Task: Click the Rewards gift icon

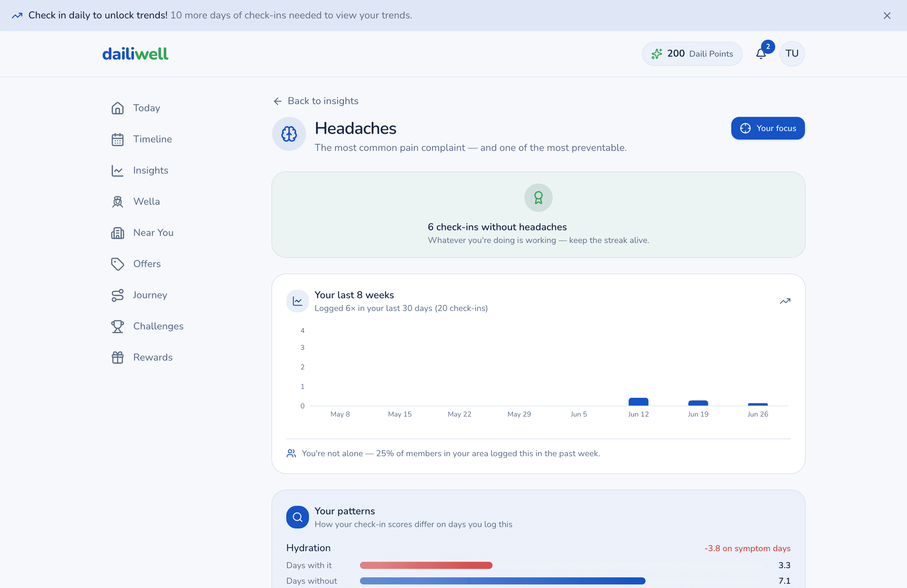Action: (x=117, y=357)
